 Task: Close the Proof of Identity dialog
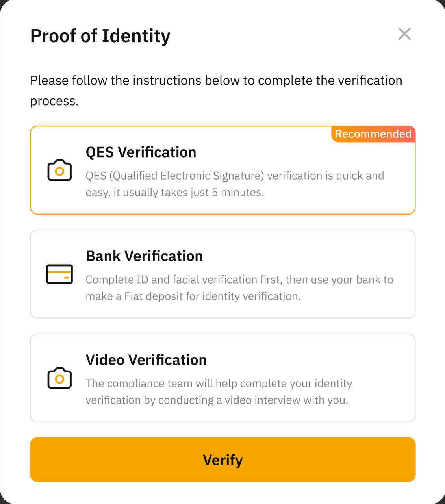click(404, 34)
